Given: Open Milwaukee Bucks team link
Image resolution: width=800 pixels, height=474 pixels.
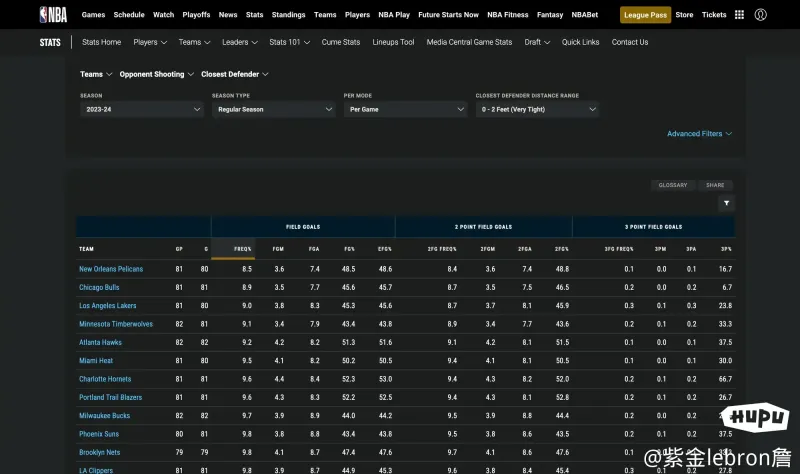Looking at the screenshot, I should (x=105, y=416).
